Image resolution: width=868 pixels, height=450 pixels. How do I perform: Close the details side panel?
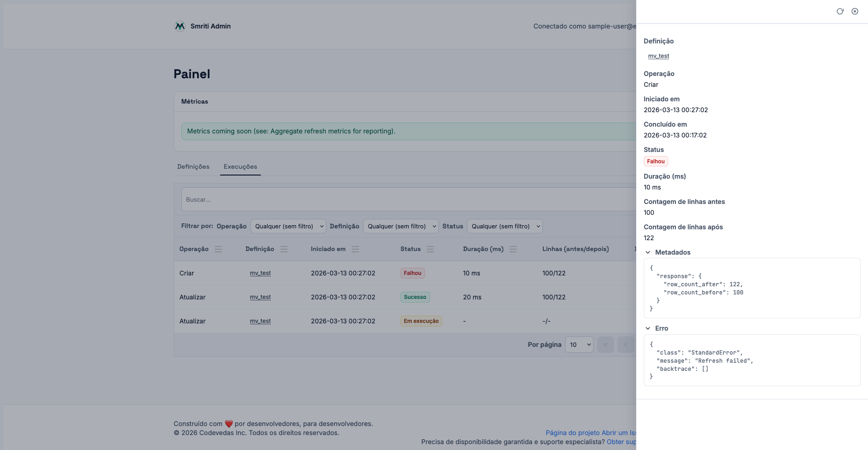coord(855,11)
